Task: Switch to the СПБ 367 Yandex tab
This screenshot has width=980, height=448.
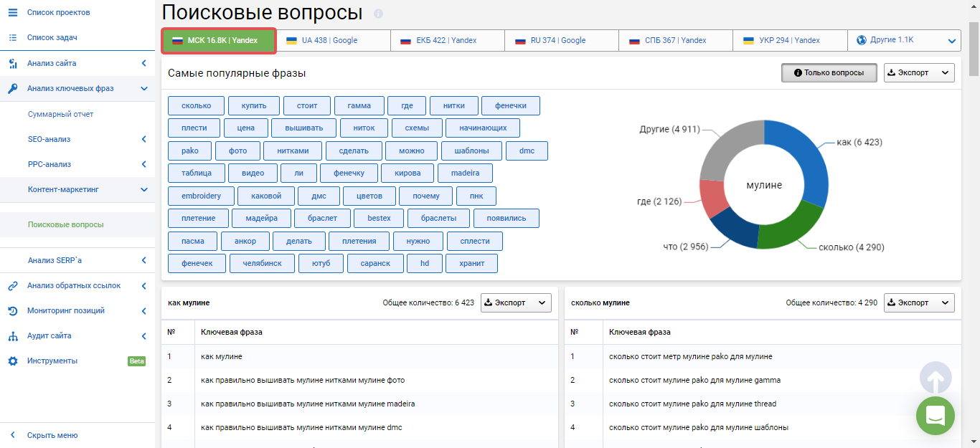Action: (x=676, y=41)
